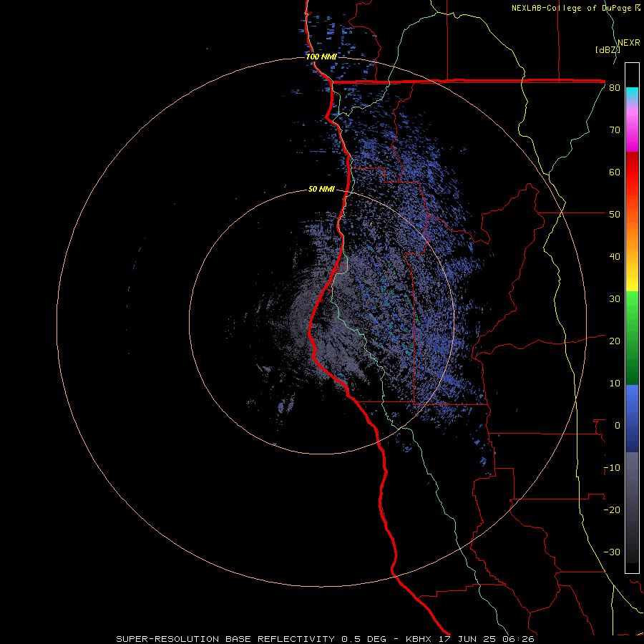The image size is (644, 644).
Task: Click the 50 value on the dBZ scale
Action: 615,215
